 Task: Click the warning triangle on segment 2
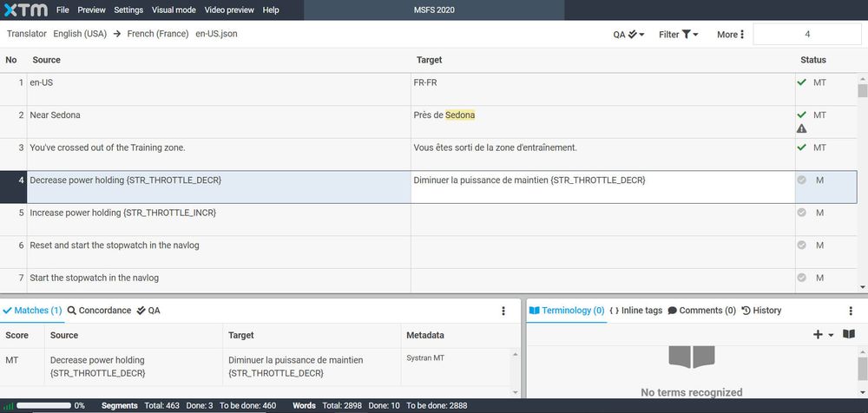click(801, 129)
